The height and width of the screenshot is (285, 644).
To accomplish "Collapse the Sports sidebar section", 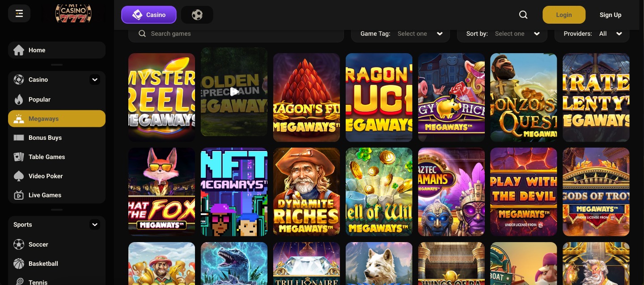I will point(95,225).
